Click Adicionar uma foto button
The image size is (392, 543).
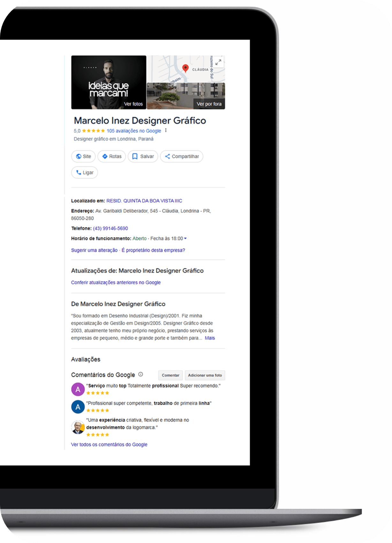click(x=205, y=375)
